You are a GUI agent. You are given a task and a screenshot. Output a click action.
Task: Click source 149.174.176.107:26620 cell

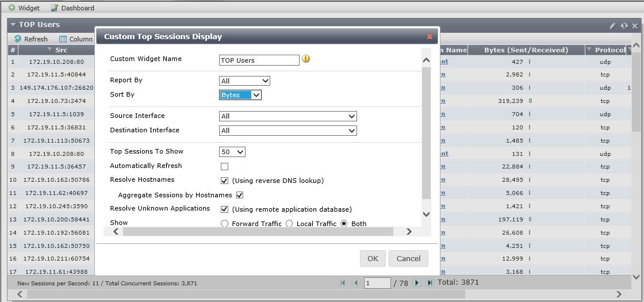pyautogui.click(x=56, y=87)
